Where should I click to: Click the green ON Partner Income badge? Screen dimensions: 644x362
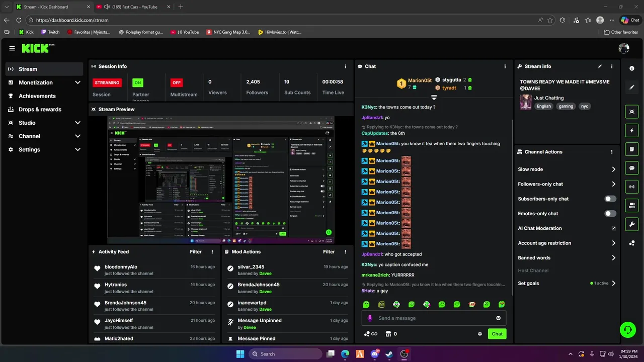(138, 82)
